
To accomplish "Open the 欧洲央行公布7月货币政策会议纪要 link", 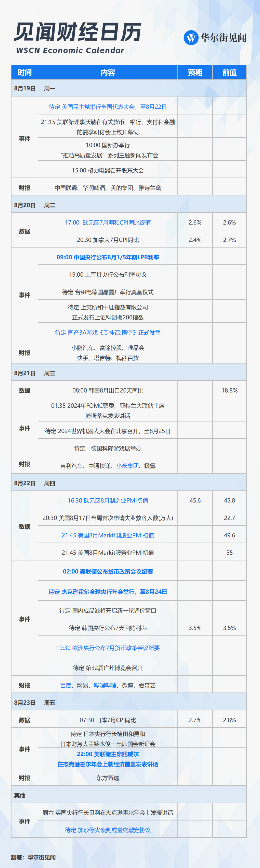I will (x=108, y=648).
